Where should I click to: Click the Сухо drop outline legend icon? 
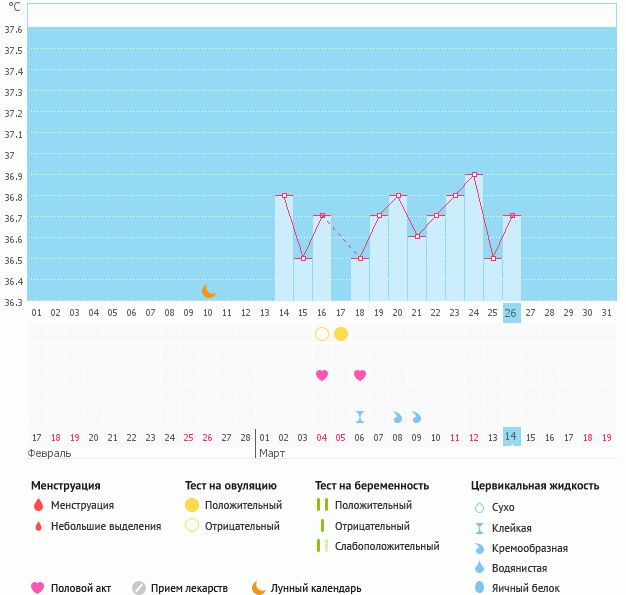pos(480,507)
